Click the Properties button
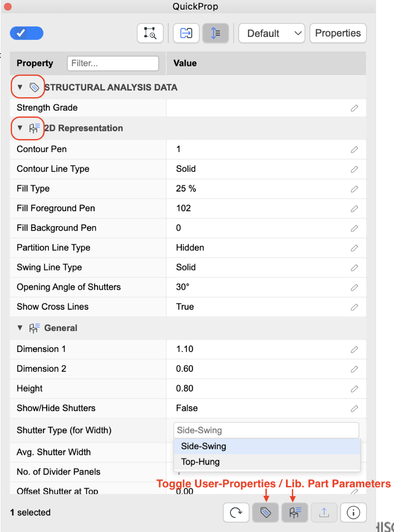 point(338,33)
